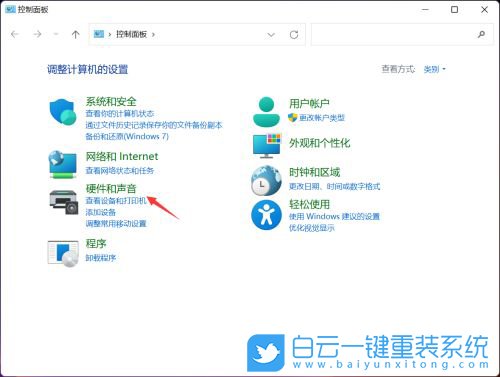Expand the chevron after 控制面板 in address bar
This screenshot has height=377, width=500.
153,34
